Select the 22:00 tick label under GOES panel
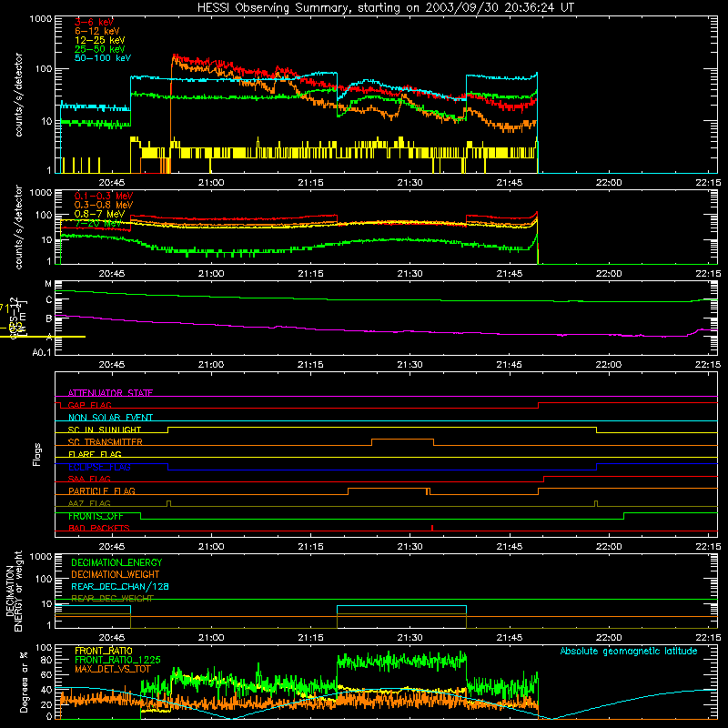728x728 pixels. (609, 365)
